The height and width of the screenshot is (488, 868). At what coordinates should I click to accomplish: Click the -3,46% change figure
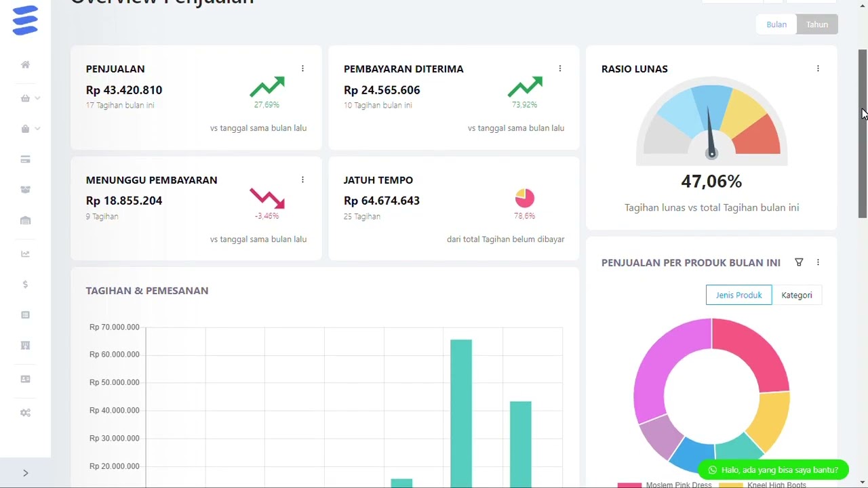(267, 216)
